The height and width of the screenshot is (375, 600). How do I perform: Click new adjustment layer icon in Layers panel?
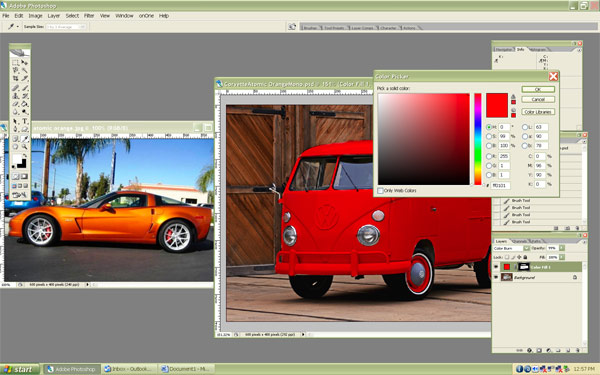pos(549,350)
